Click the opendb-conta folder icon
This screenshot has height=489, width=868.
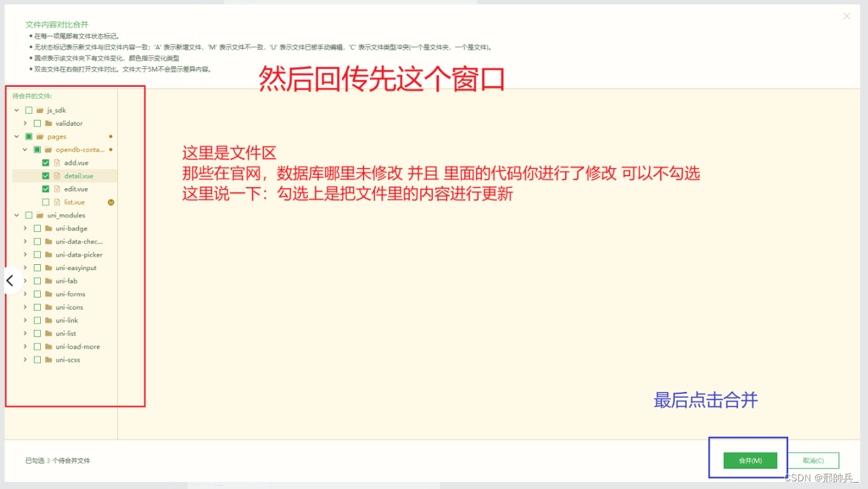pos(49,149)
